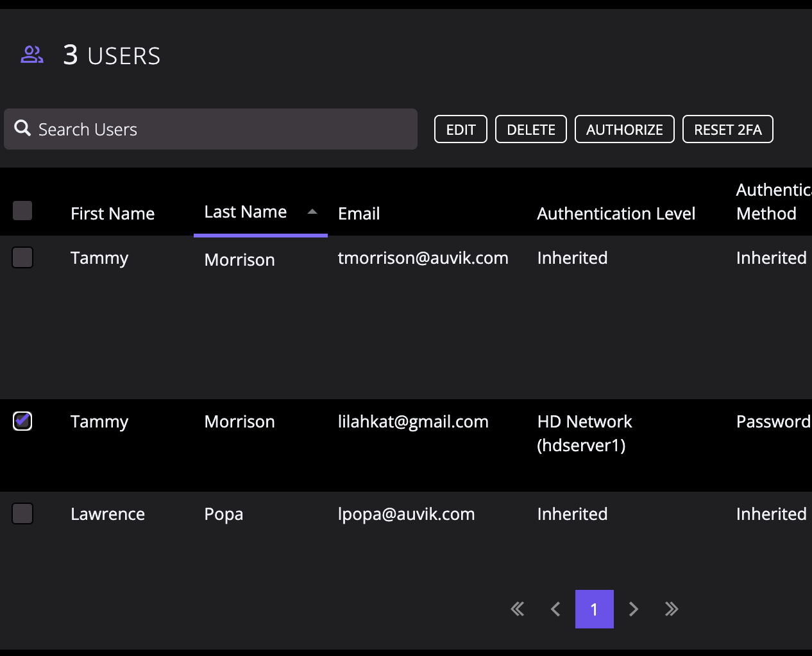Viewport: 812px width, 656px height.
Task: Click the Popa last name cell
Action: 224,515
